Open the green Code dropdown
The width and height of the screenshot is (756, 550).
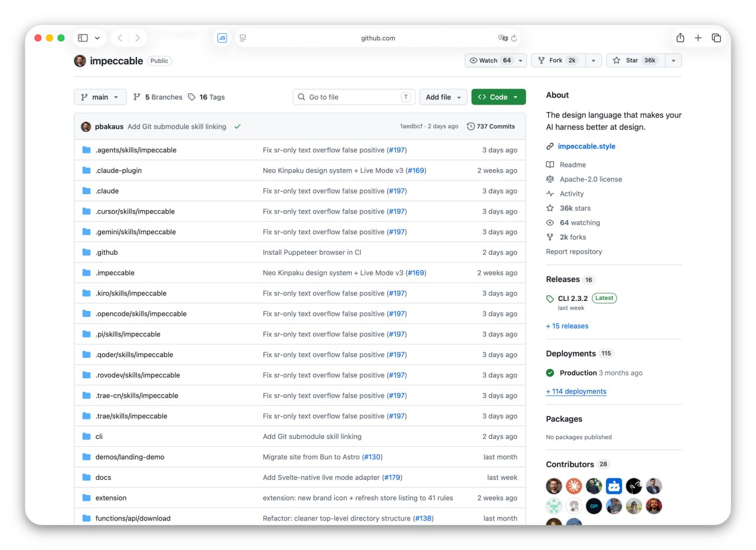click(x=498, y=97)
